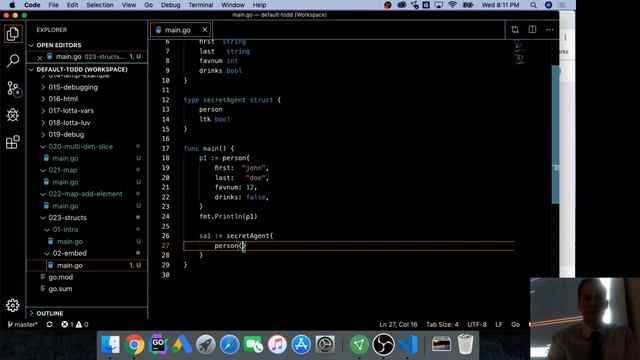Open main.go under 01-intro
The width and height of the screenshot is (640, 360).
[69, 241]
